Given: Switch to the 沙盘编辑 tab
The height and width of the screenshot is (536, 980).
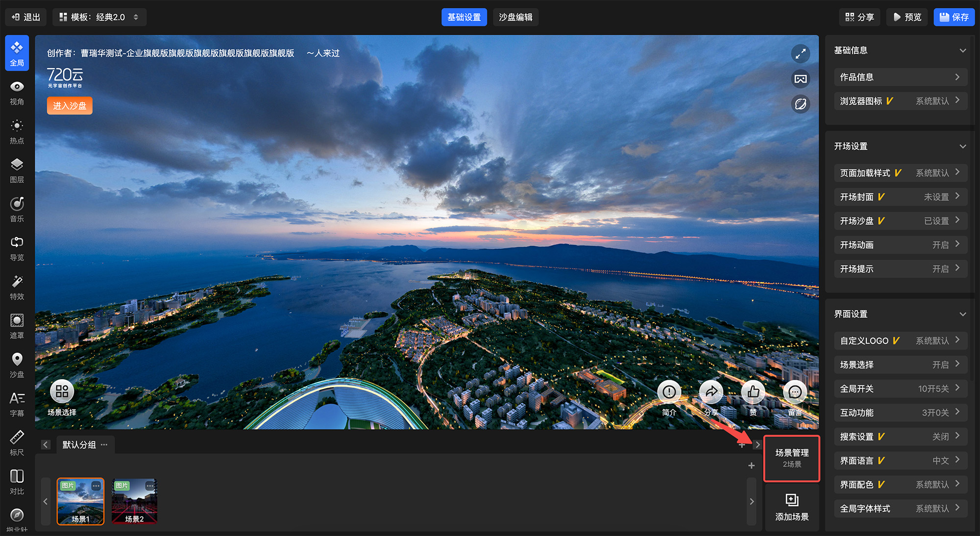Looking at the screenshot, I should tap(515, 17).
